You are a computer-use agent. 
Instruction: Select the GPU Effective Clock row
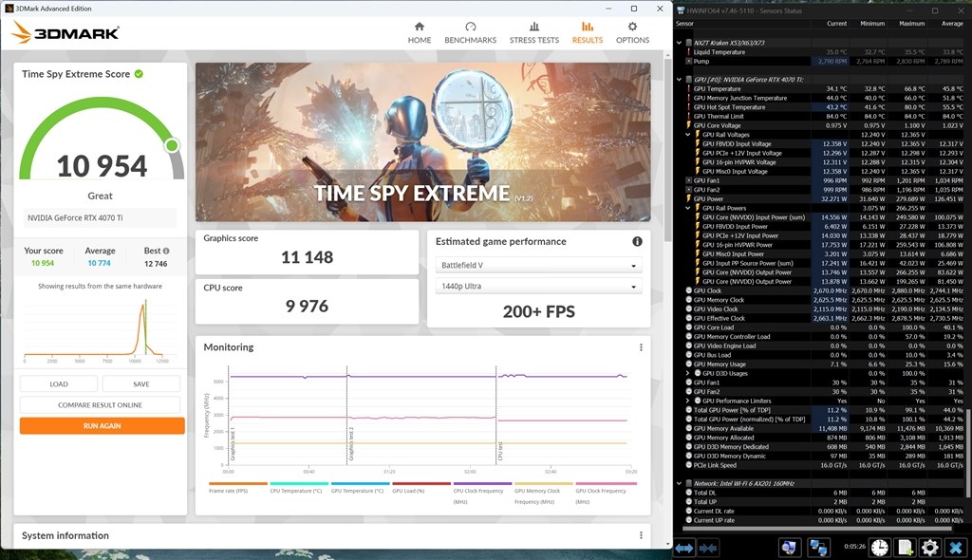[x=819, y=318]
